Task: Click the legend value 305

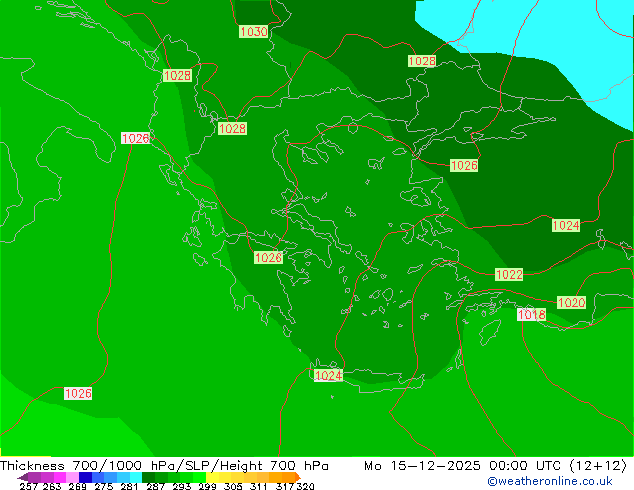Action: coord(233,486)
